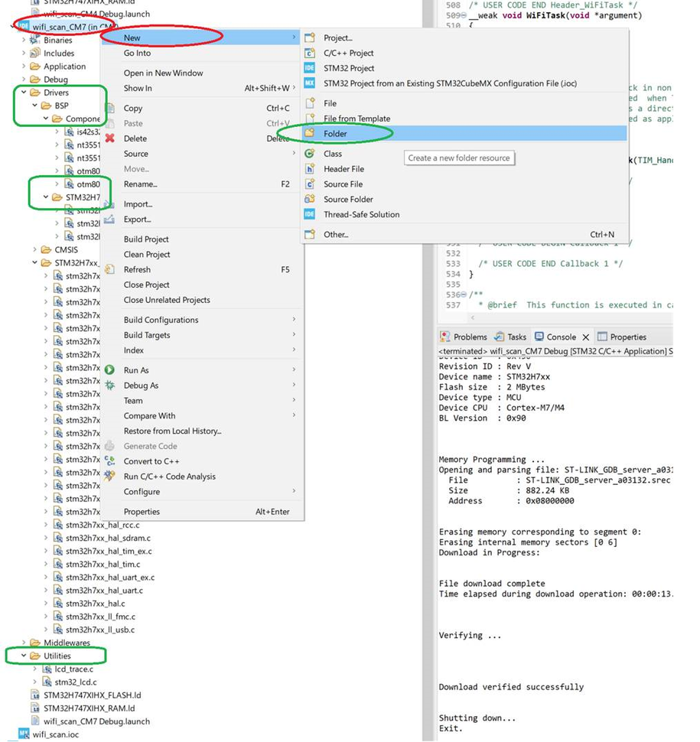Close the Console tab

(586, 337)
